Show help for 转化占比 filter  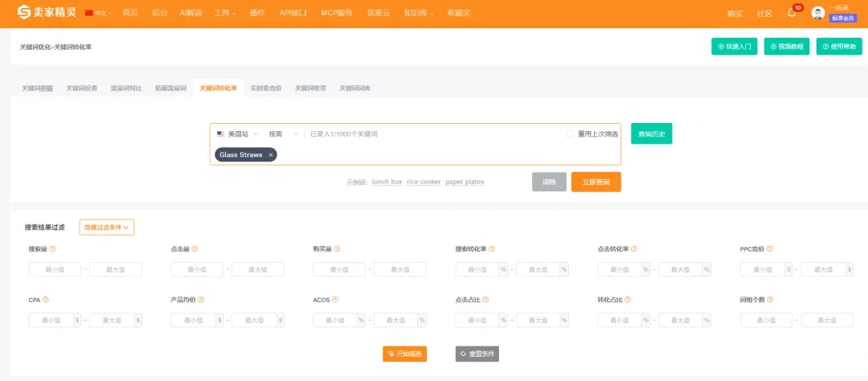point(627,300)
